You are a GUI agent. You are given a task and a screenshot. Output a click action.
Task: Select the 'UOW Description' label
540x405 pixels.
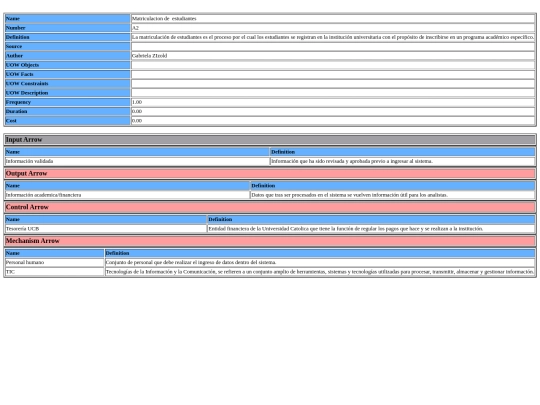coord(68,93)
